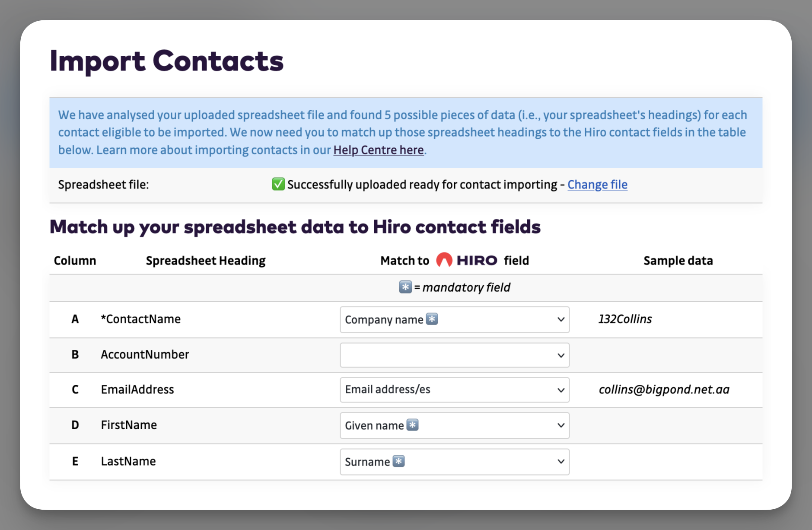The width and height of the screenshot is (812, 530).
Task: Open the Given name match dropdown
Action: (454, 425)
